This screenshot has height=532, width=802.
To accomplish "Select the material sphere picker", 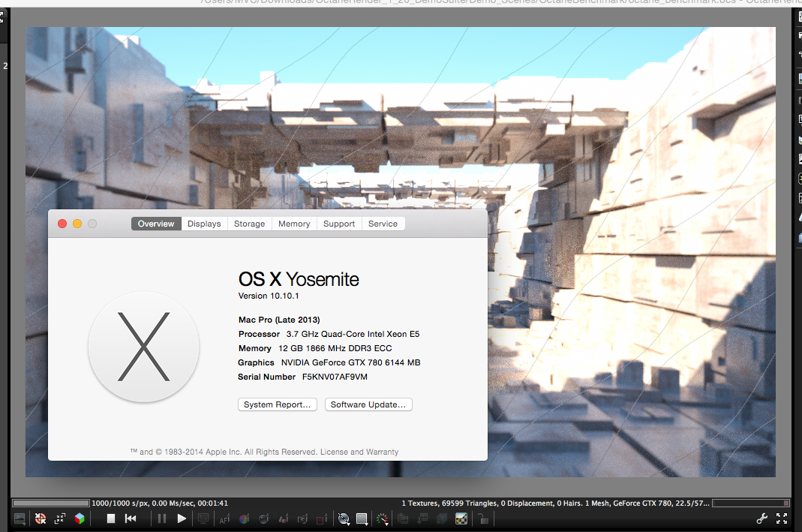I will pos(264,519).
